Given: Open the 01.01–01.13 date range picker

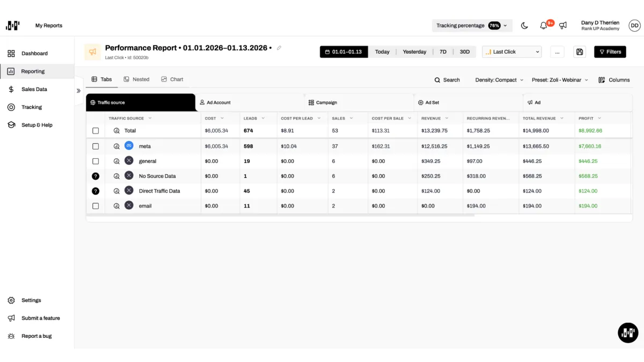Looking at the screenshot, I should tap(344, 51).
